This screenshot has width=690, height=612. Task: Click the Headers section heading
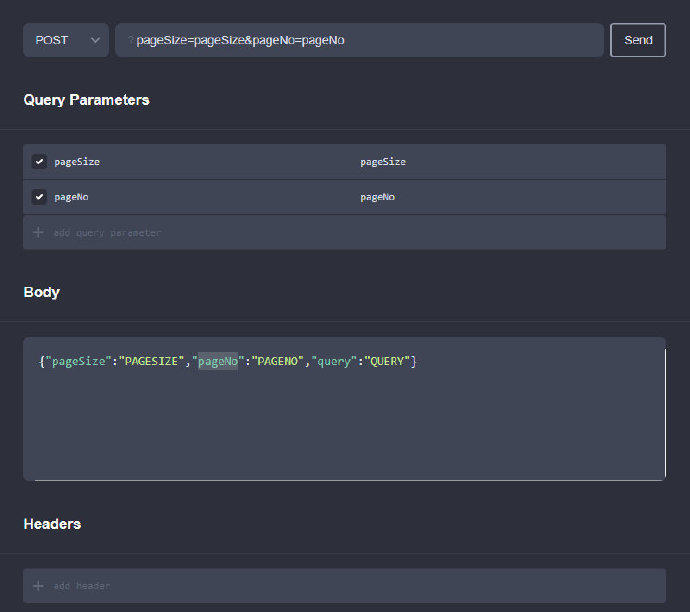(52, 524)
